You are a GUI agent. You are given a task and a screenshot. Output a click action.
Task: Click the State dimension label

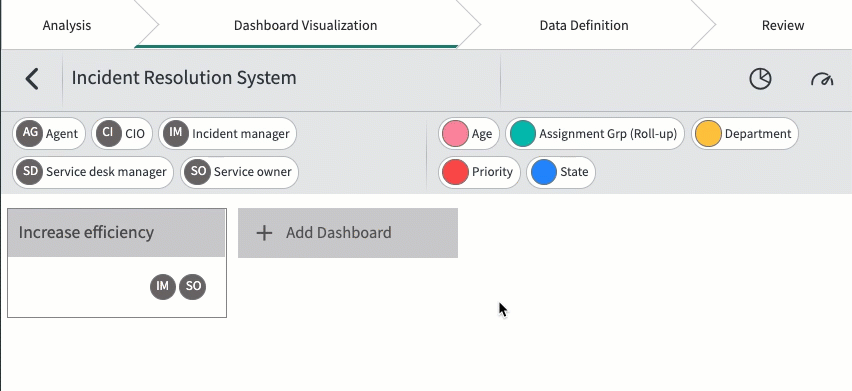(574, 172)
